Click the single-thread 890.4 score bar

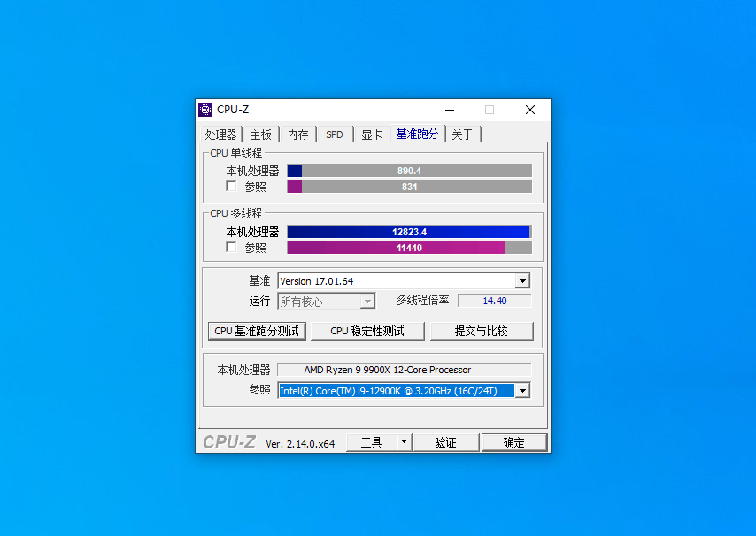pos(409,171)
